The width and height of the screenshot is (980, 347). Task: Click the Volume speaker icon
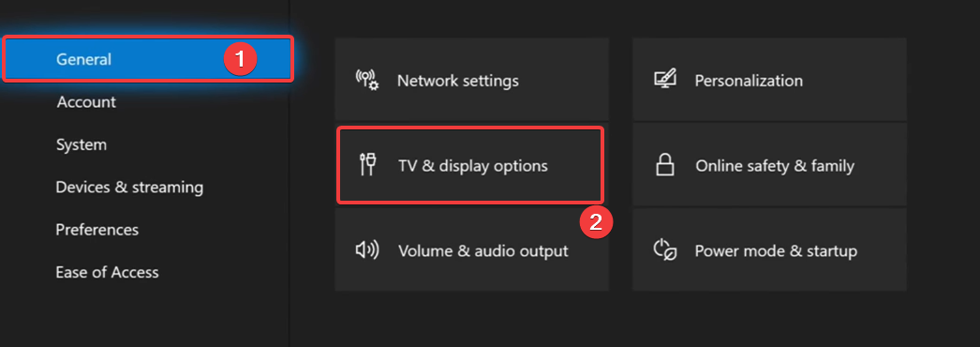pyautogui.click(x=367, y=250)
